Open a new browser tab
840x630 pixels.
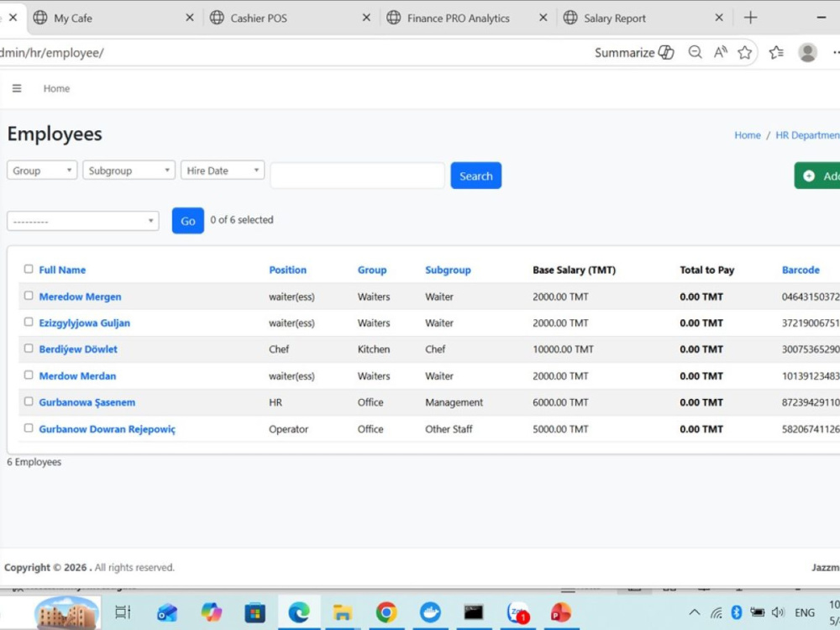[750, 18]
